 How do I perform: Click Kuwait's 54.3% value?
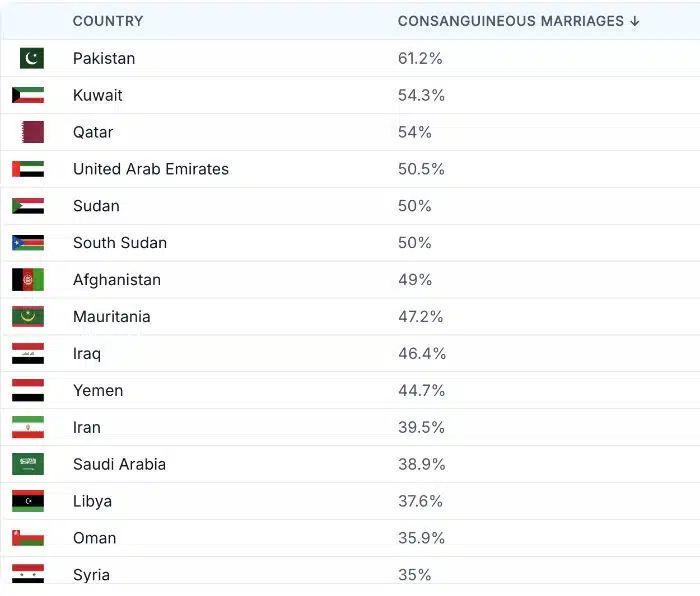[421, 95]
